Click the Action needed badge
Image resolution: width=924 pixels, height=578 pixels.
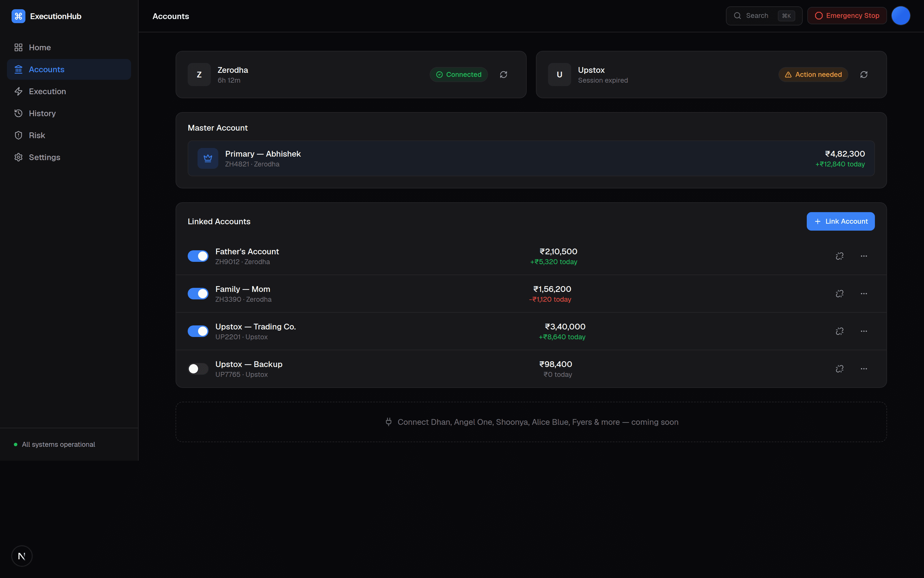click(813, 75)
